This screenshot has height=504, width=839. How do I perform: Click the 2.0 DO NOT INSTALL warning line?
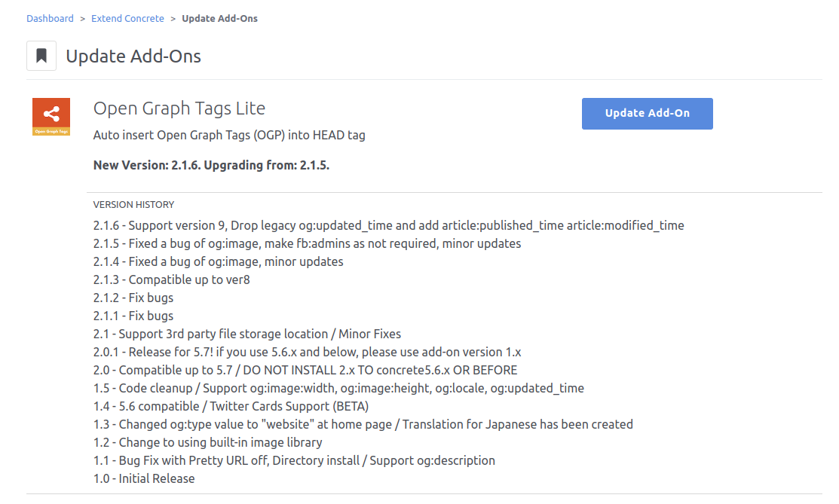[305, 370]
